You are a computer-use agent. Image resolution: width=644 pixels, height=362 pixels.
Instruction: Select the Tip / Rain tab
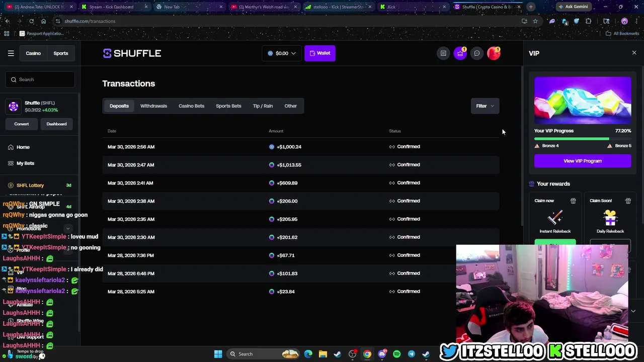click(x=263, y=106)
